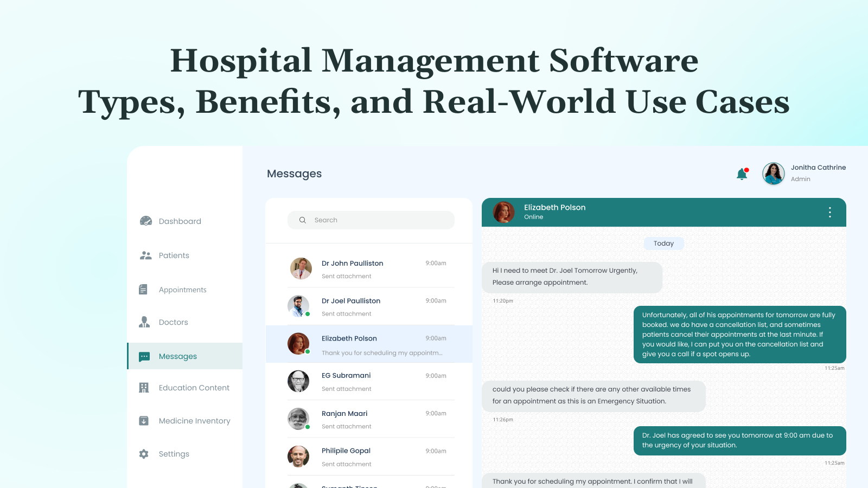The image size is (868, 488).
Task: Click Dr John Paulliston's avatar
Action: coord(301,268)
